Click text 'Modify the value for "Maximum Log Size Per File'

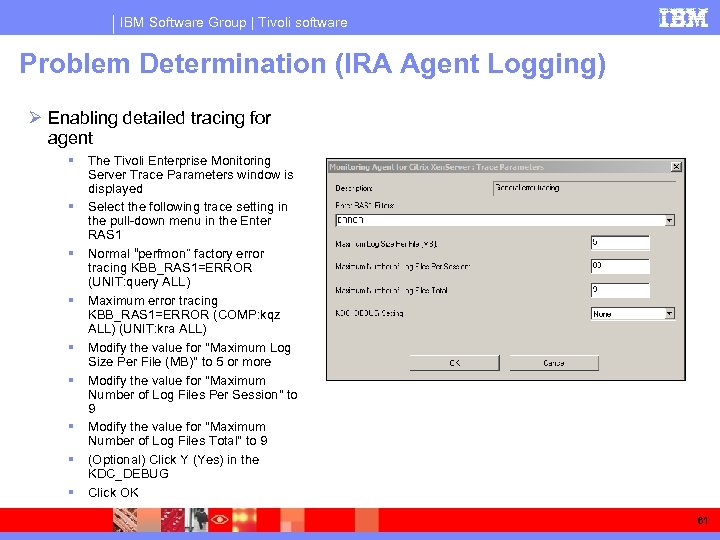coord(189,354)
